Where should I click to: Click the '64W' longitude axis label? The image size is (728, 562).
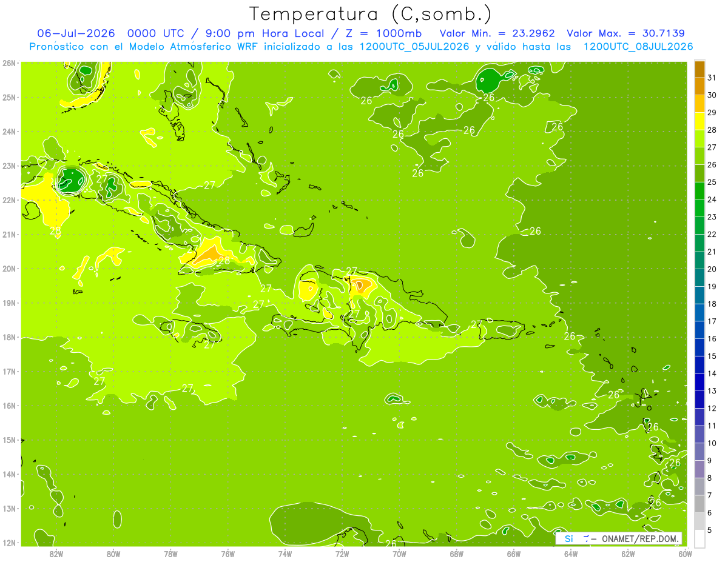pyautogui.click(x=571, y=554)
